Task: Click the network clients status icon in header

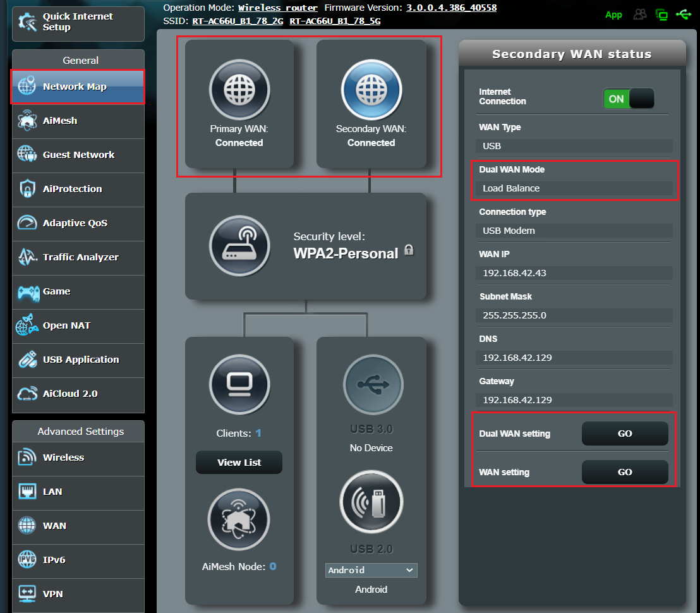Action: [661, 15]
